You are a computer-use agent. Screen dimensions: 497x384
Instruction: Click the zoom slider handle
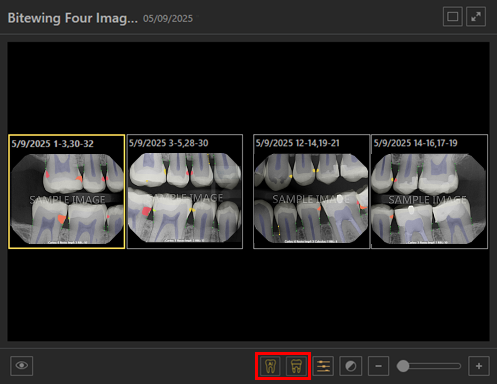point(403,366)
